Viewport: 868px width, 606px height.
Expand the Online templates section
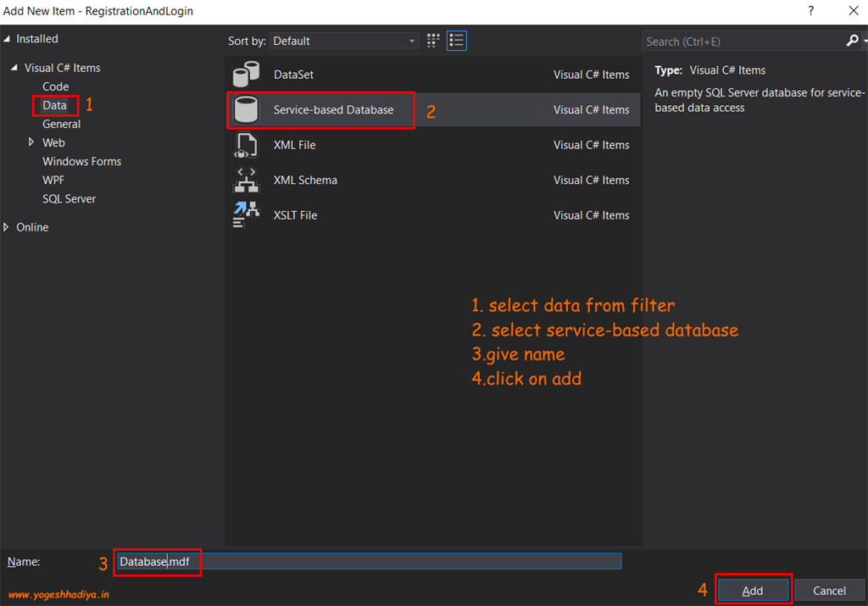(x=8, y=226)
